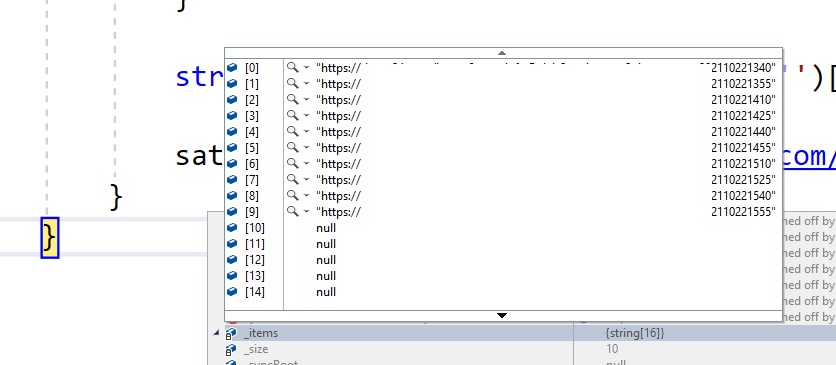Click the highlighted closing brace in editor
The height and width of the screenshot is (365, 836).
(x=50, y=238)
